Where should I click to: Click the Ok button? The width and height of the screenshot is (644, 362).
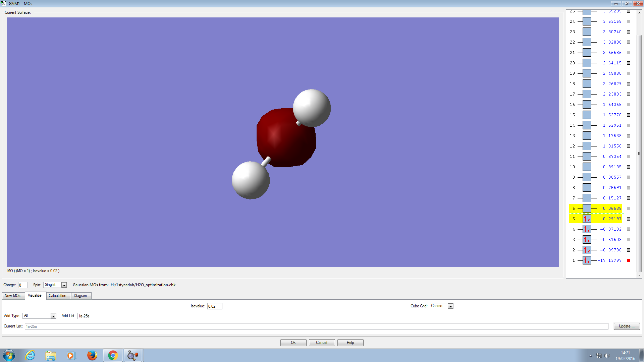point(293,343)
